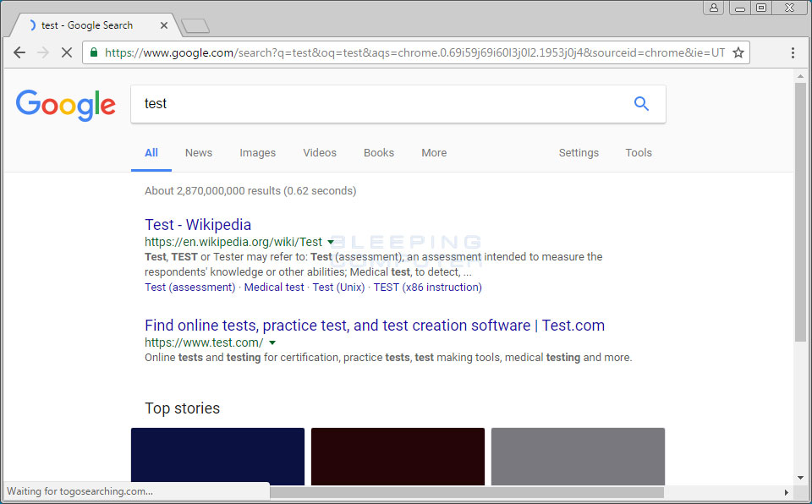
Task: Click the Google logo
Action: coord(66,105)
